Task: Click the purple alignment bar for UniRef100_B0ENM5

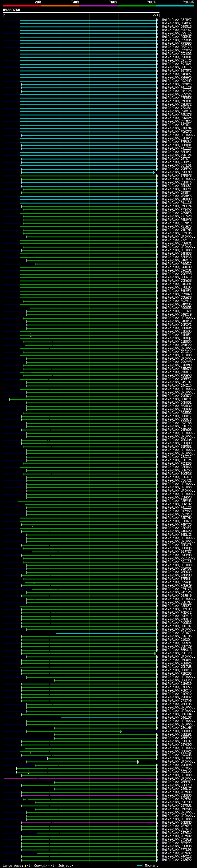Action: [89, 823]
